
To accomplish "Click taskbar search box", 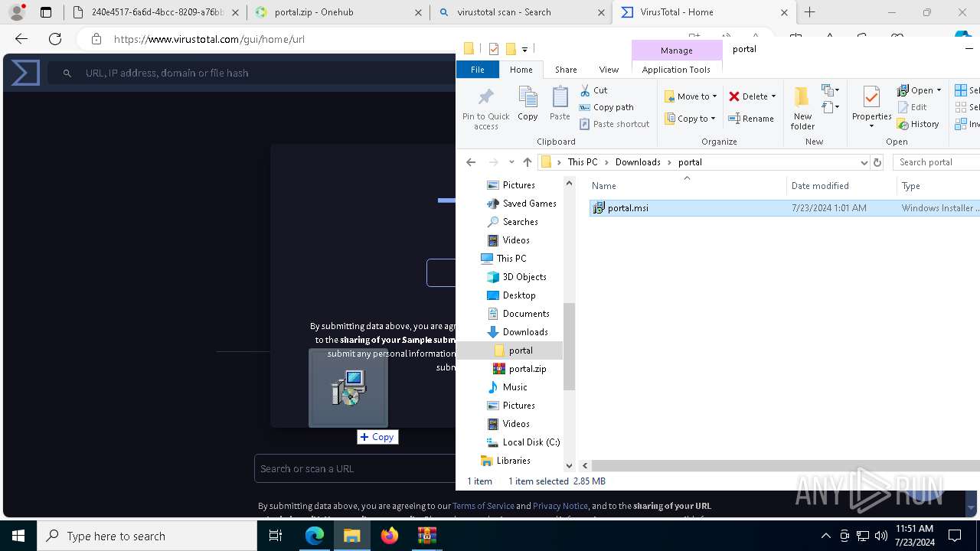I will click(x=147, y=536).
